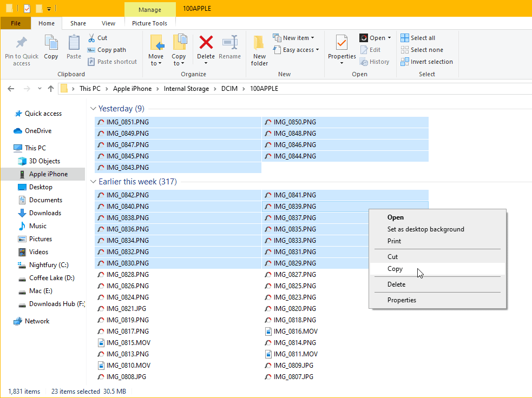
Task: Click the Pin to Quick access icon
Action: coord(22,43)
